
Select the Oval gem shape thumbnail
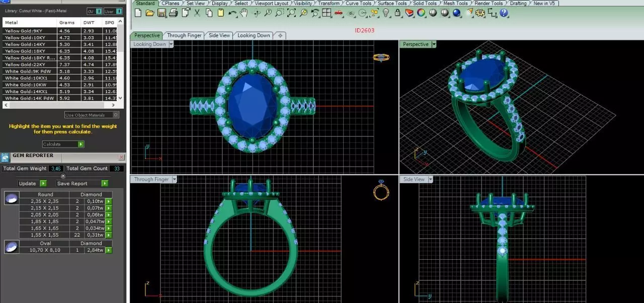coord(12,247)
